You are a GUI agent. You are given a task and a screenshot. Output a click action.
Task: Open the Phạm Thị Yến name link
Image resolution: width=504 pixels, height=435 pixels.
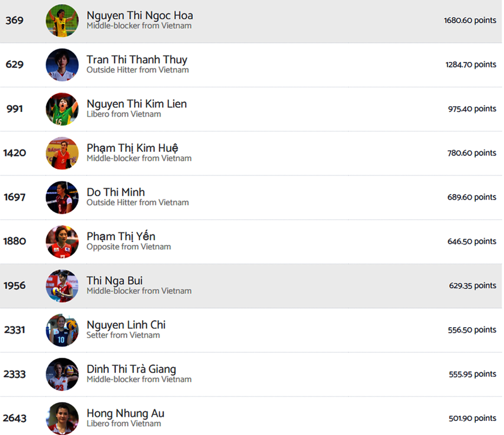tap(121, 237)
